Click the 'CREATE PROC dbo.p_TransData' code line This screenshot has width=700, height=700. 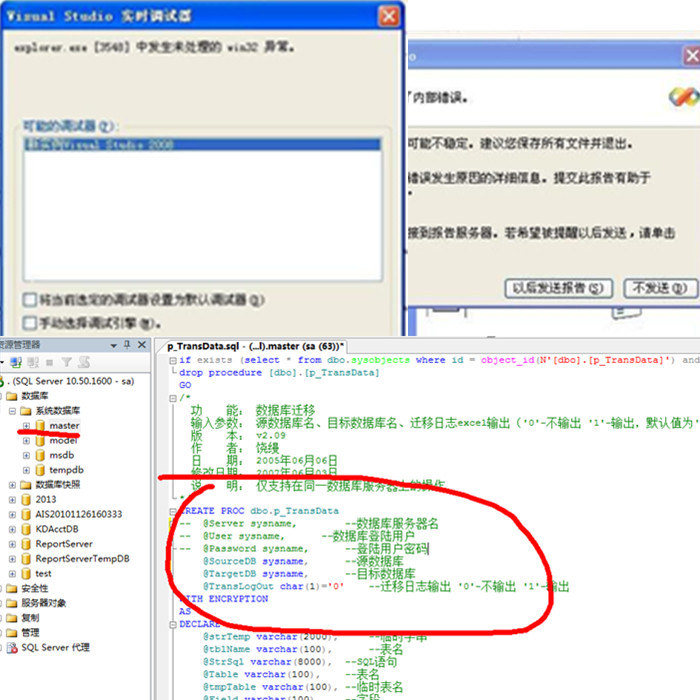click(x=259, y=511)
